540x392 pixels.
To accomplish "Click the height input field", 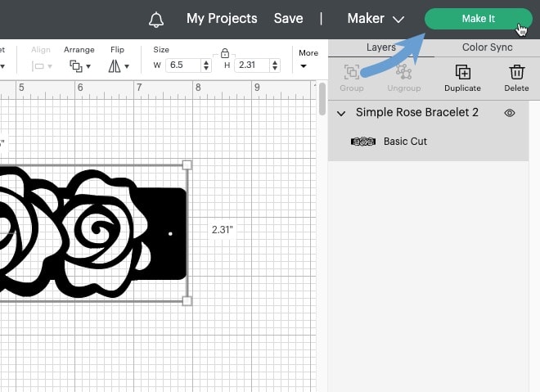I will 253,65.
